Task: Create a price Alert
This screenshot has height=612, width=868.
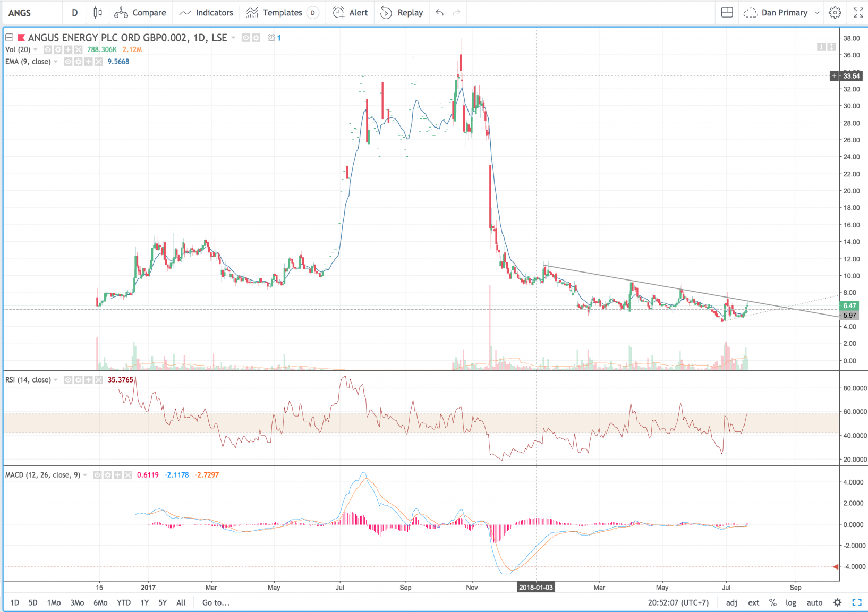Action: coord(350,13)
